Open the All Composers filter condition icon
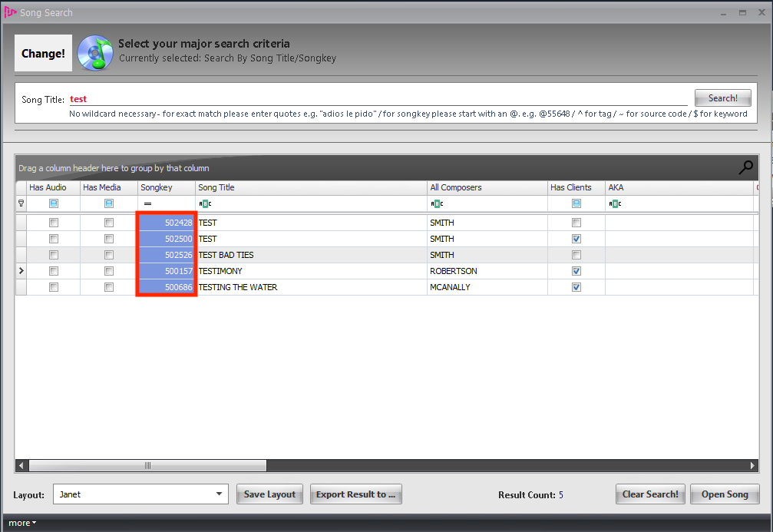 click(x=437, y=203)
